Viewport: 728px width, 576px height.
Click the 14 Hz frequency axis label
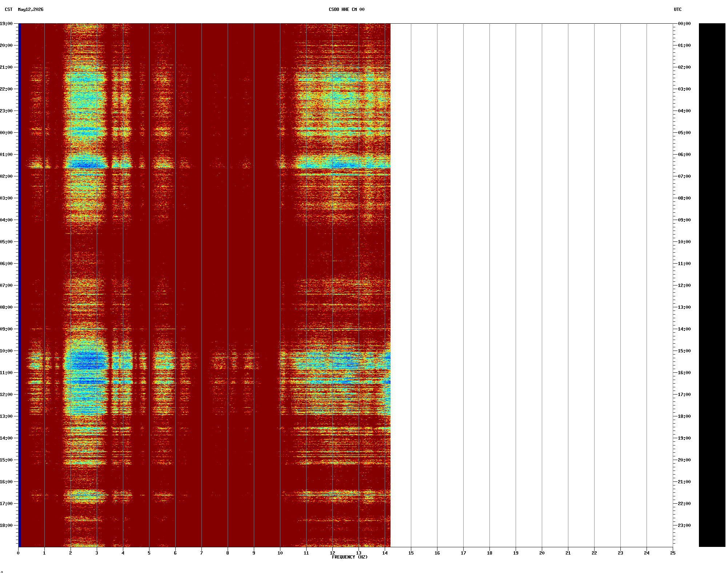tap(385, 553)
